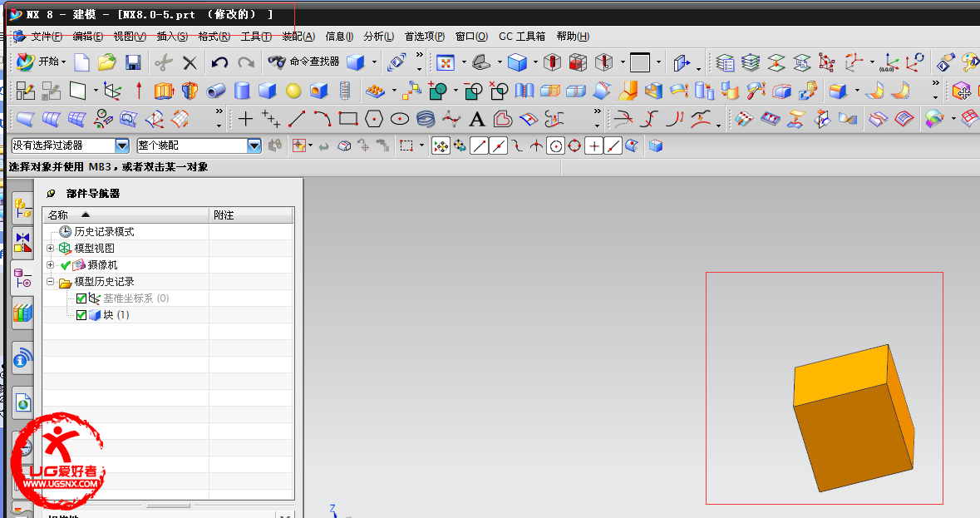Click the Fit view icon
Viewport: 980px width, 518px height.
pos(445,62)
